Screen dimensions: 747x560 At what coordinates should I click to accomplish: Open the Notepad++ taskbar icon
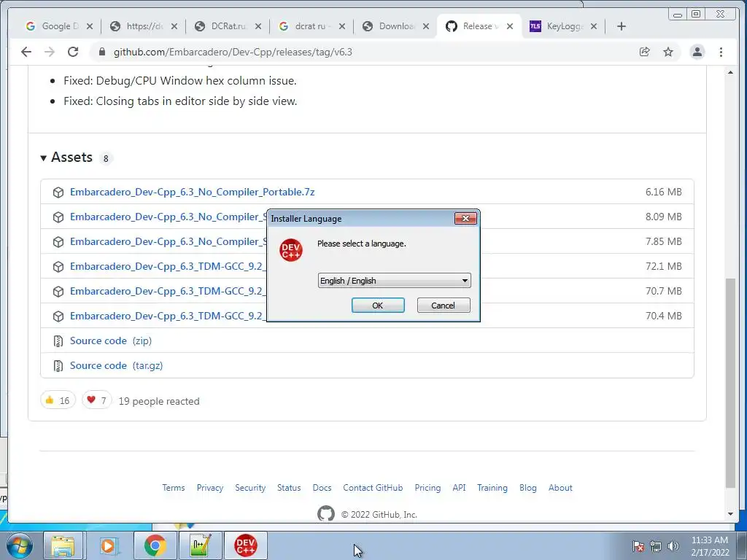pos(201,545)
